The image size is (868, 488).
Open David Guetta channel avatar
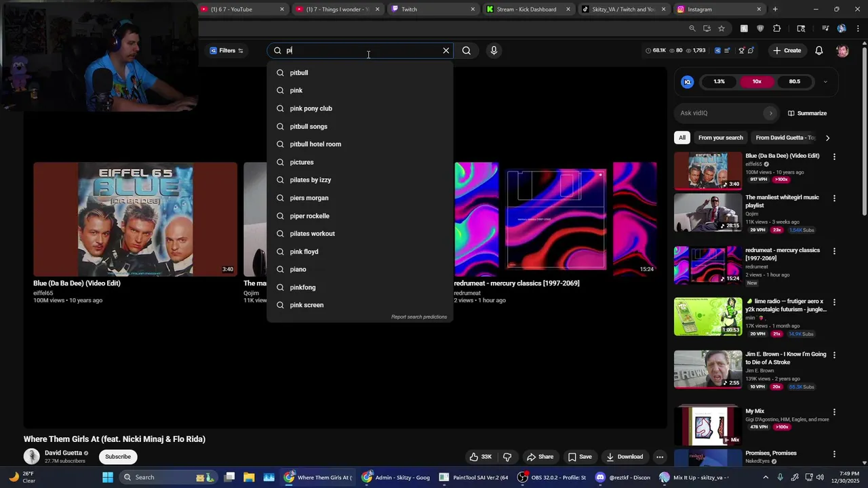(x=32, y=457)
